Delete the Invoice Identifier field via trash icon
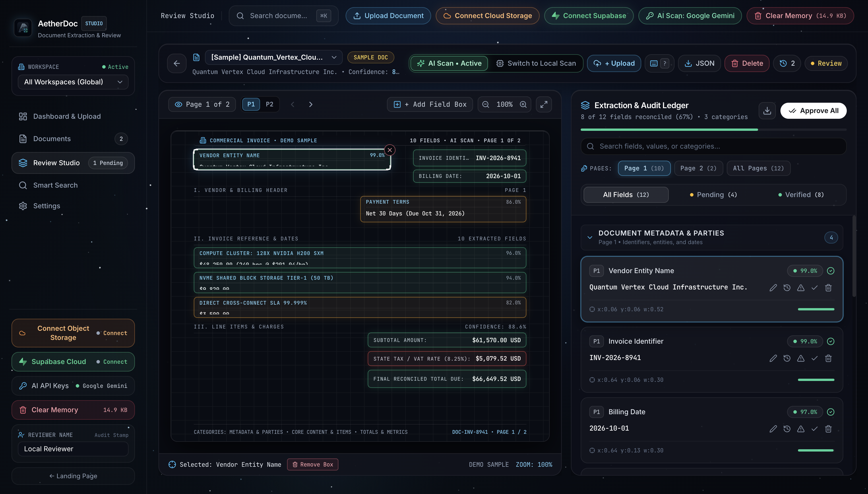 [828, 358]
